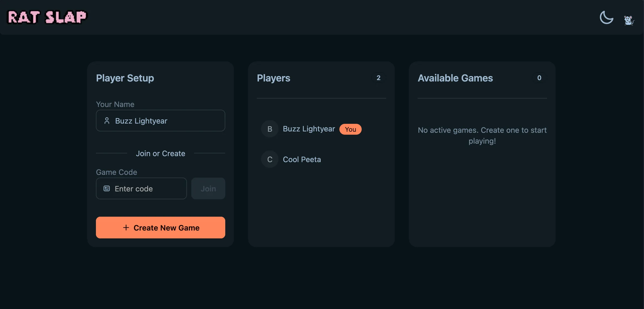Click the Available Games count badge

point(539,78)
